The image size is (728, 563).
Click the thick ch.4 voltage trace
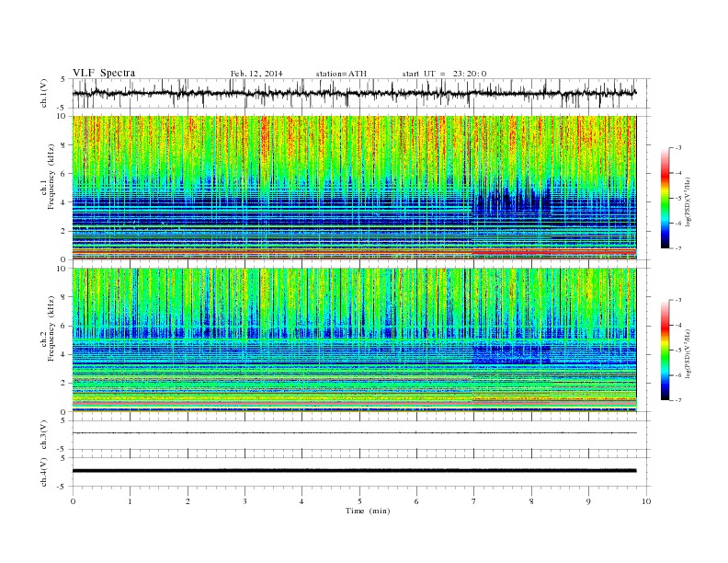[354, 471]
